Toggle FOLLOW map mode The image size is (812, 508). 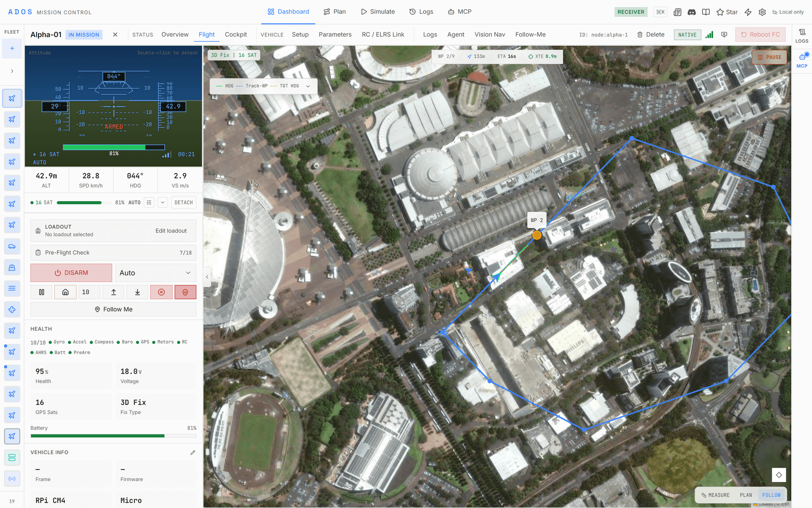[771, 495]
